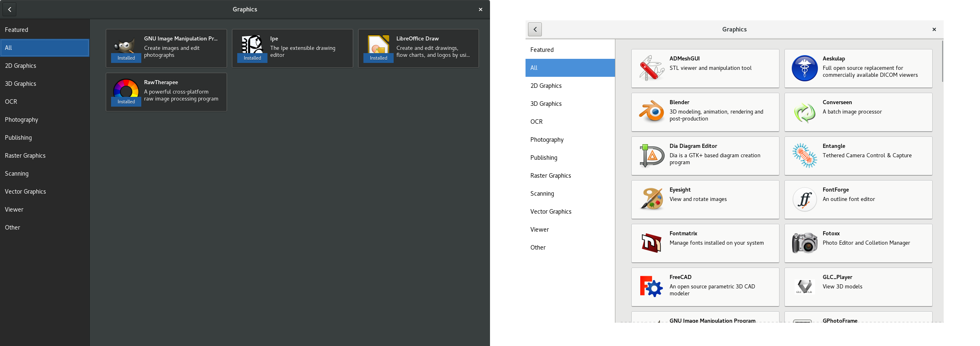
Task: Select Raster Graphics in dark window sidebar
Action: click(45, 156)
